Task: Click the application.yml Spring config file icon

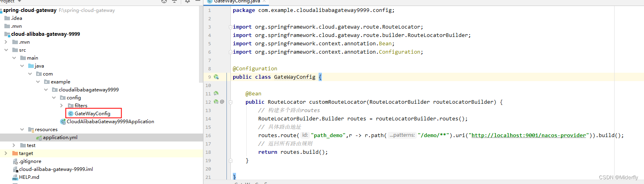Action: coord(39,138)
